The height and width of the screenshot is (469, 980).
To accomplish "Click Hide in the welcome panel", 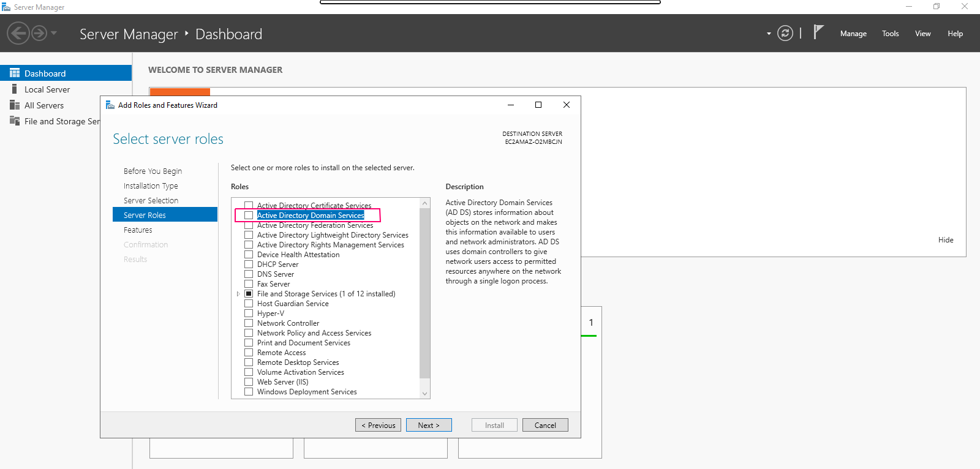I will [x=946, y=240].
